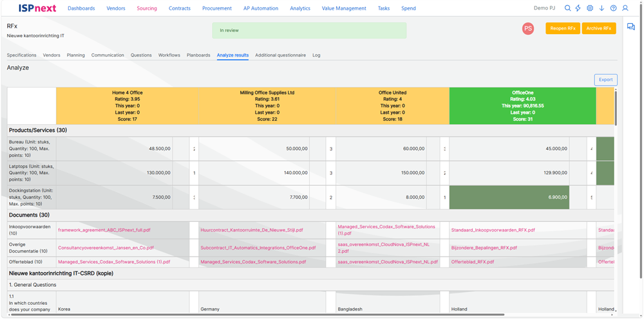The image size is (644, 319).
Task: Open Offerteblad_RFX.pdf link
Action: [472, 262]
